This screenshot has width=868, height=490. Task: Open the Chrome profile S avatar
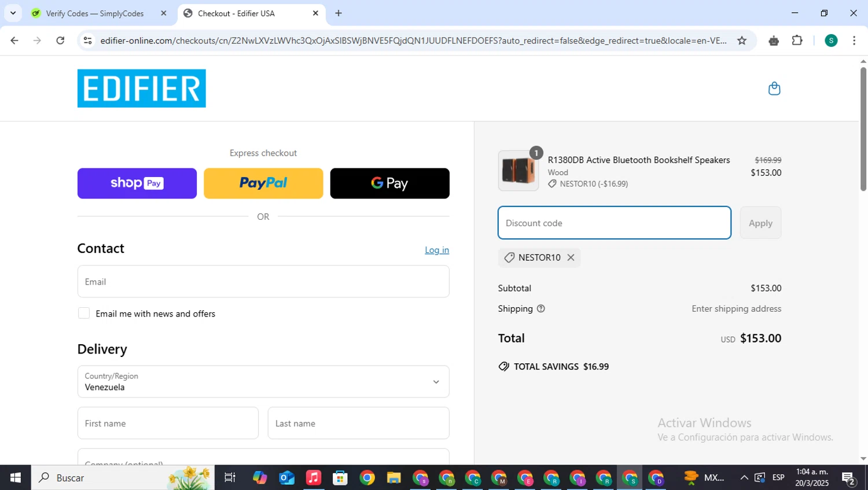point(831,40)
